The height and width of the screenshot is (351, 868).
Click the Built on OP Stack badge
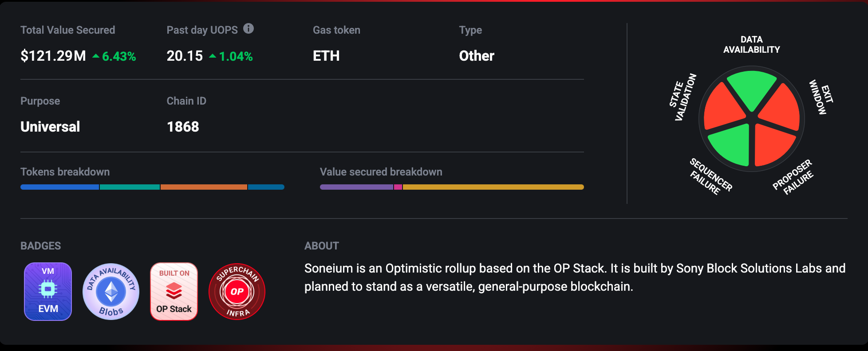point(174,291)
